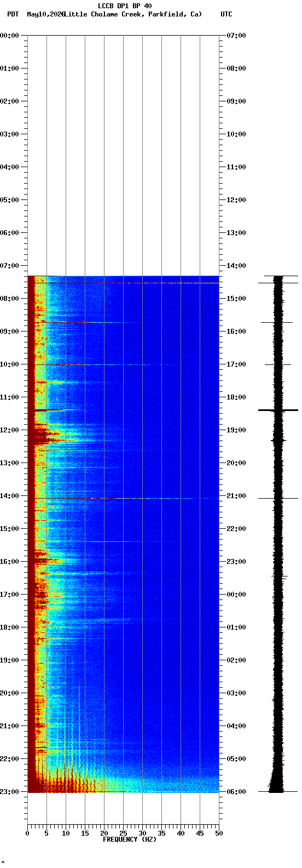Pick the 04:00 label on the UTC axis
The image size is (302, 868).
click(x=236, y=726)
